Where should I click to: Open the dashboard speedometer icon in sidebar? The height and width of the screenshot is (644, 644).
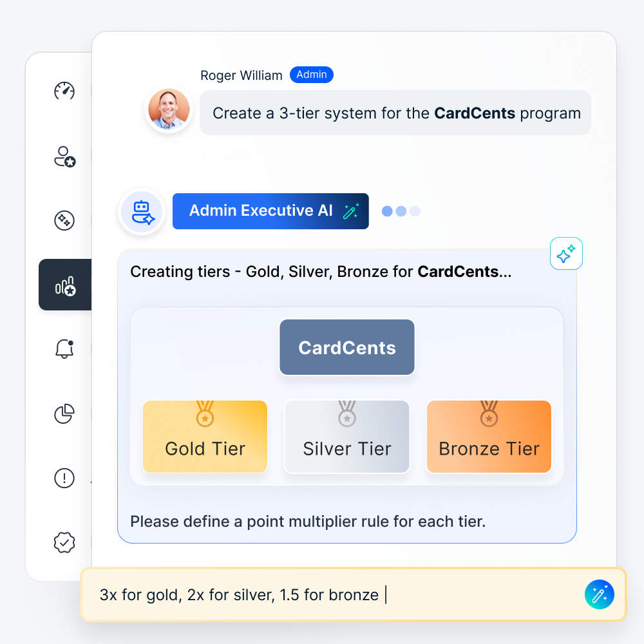tap(64, 91)
